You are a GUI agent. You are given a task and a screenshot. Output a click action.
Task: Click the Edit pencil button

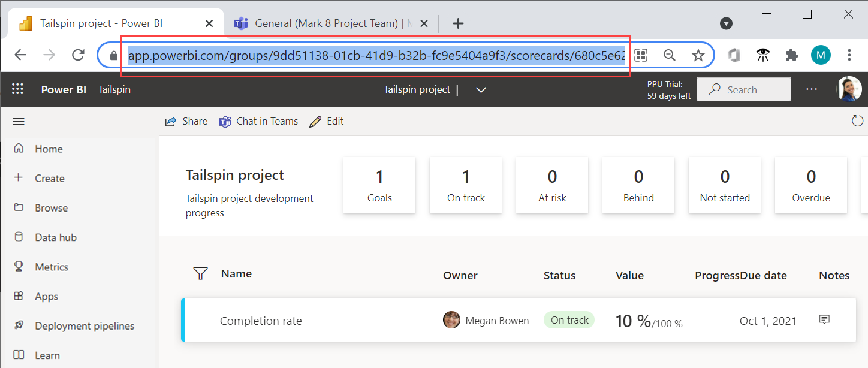(327, 121)
